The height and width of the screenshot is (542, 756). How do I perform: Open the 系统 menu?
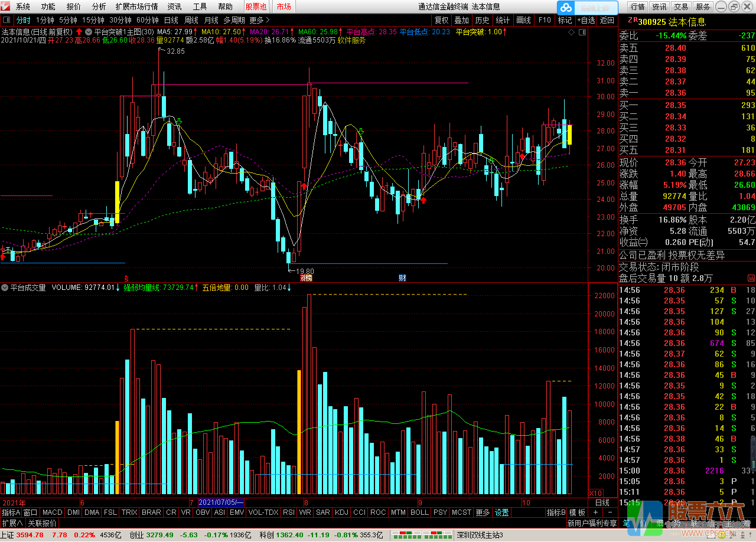[23, 7]
